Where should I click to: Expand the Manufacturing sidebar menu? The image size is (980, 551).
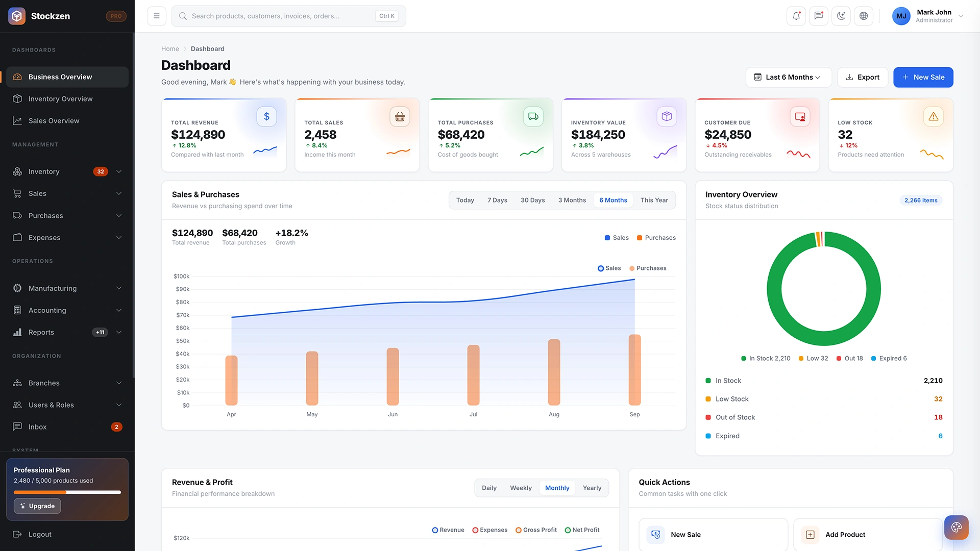tap(67, 288)
